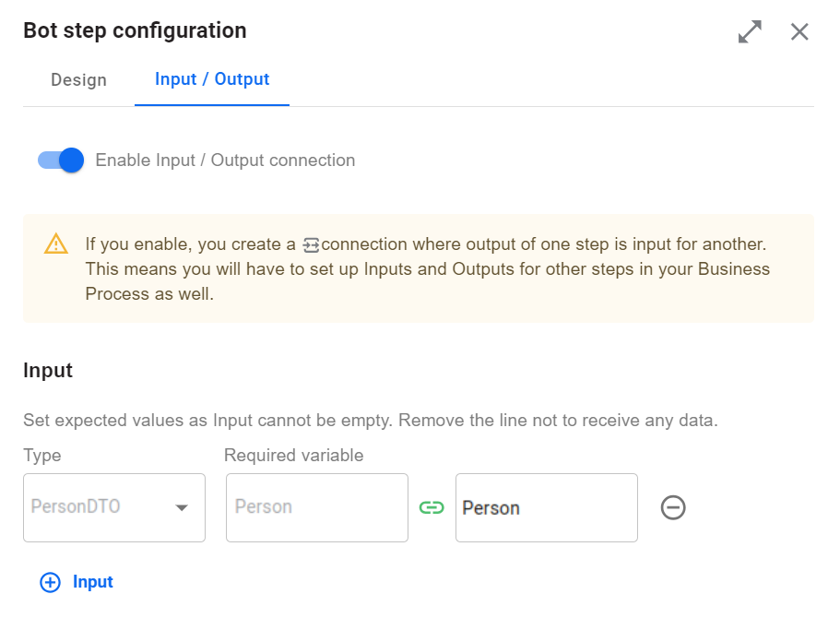Click the arrow in the Type combo box

click(x=182, y=507)
